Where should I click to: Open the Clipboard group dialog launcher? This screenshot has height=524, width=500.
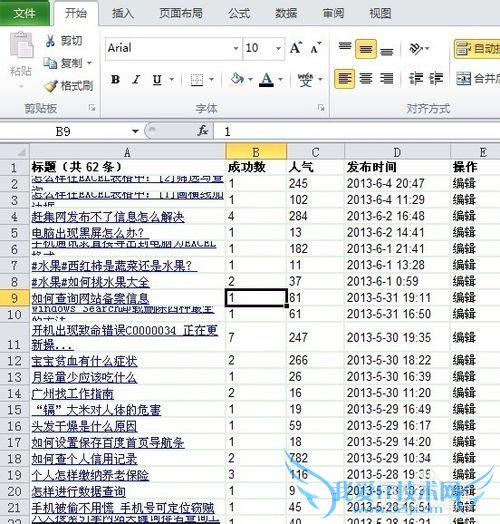pyautogui.click(x=92, y=108)
